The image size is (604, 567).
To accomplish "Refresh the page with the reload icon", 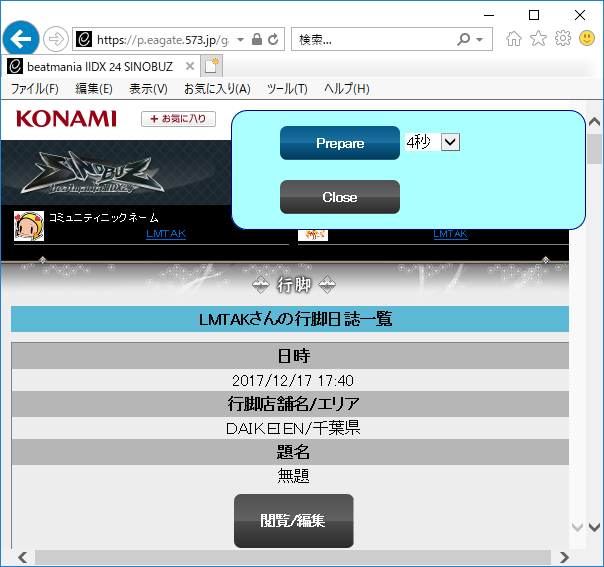I will (x=273, y=39).
